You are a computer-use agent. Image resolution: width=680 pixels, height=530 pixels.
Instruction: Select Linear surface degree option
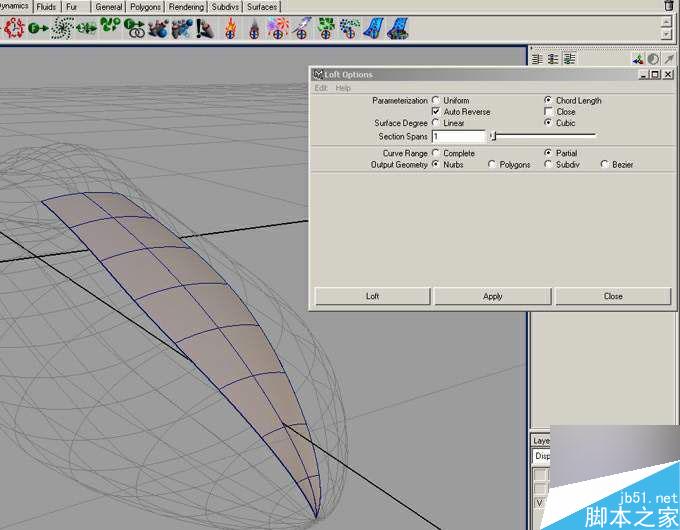[x=436, y=123]
